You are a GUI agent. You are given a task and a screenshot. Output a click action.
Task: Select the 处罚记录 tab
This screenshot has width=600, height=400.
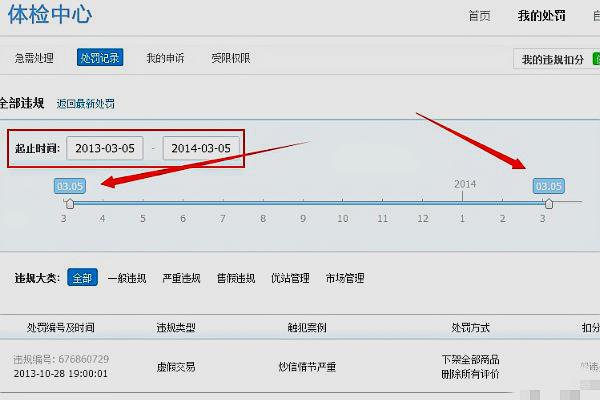100,59
